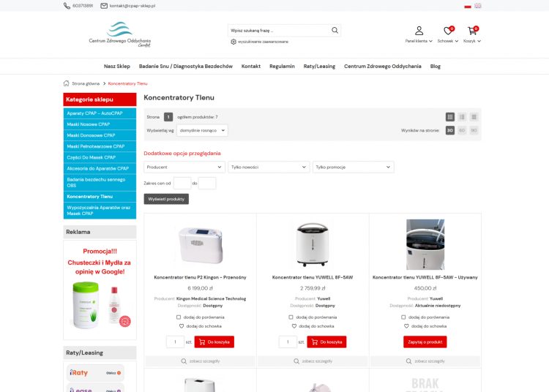Expand the Producent filter dropdown
The height and width of the screenshot is (392, 549).
coord(184,167)
